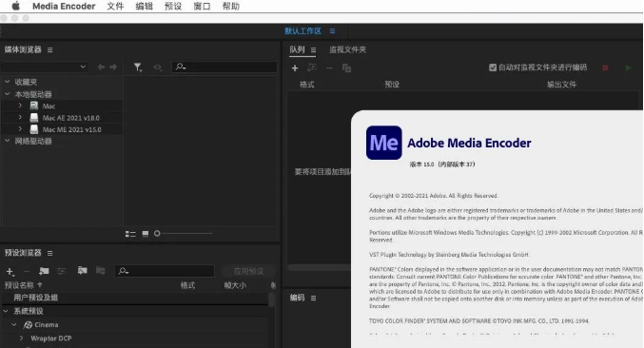
Task: Expand the Mac ME 2021 v15.0 drive
Action: point(20,129)
